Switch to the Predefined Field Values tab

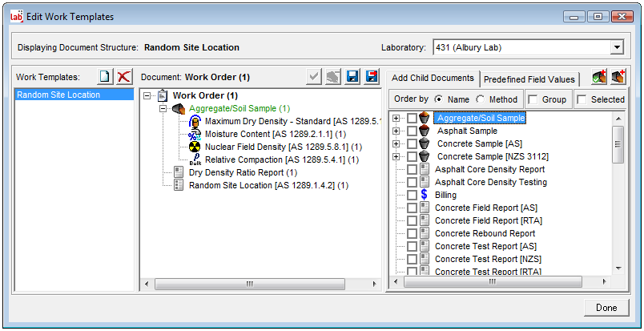[x=529, y=79]
